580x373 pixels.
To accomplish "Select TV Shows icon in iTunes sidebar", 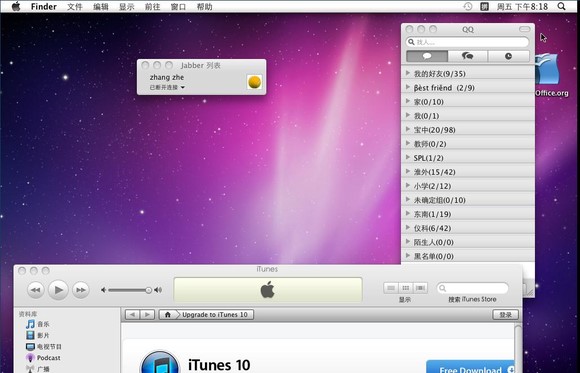I will [30, 347].
